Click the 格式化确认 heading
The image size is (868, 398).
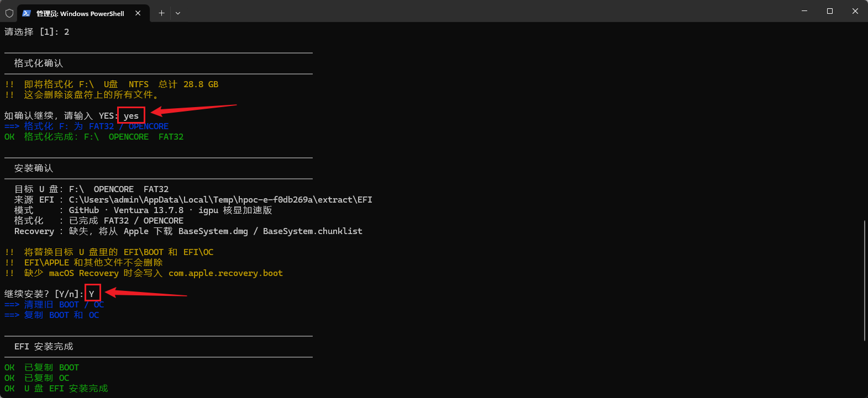(39, 63)
